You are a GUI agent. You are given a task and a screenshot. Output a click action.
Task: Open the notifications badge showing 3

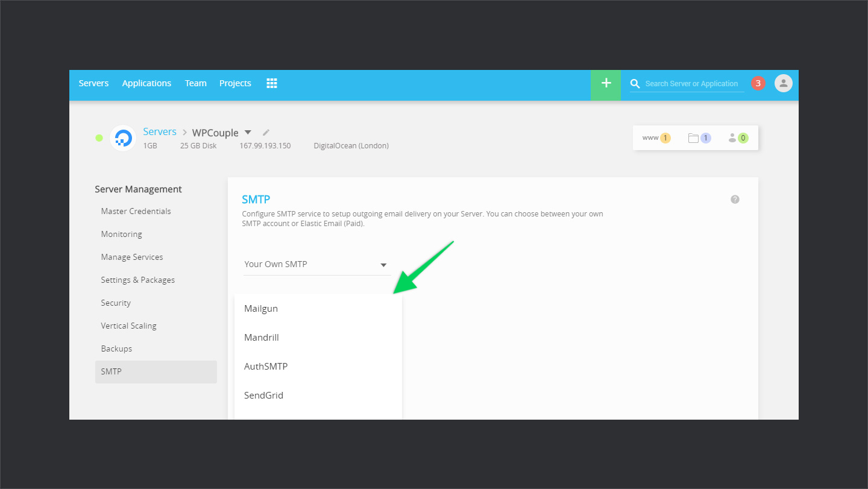758,83
